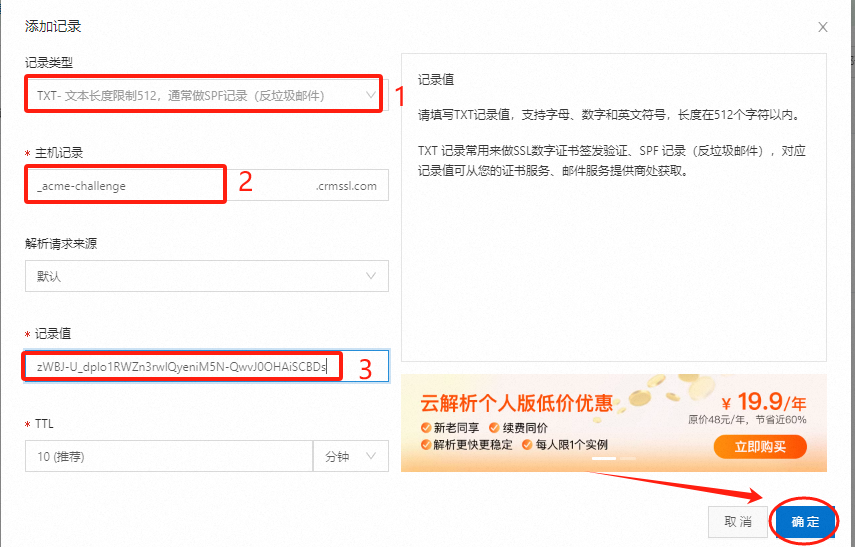Screen dimensions: 855x547
Task: Open the 记录类型 TXT dropdown
Action: tap(207, 95)
